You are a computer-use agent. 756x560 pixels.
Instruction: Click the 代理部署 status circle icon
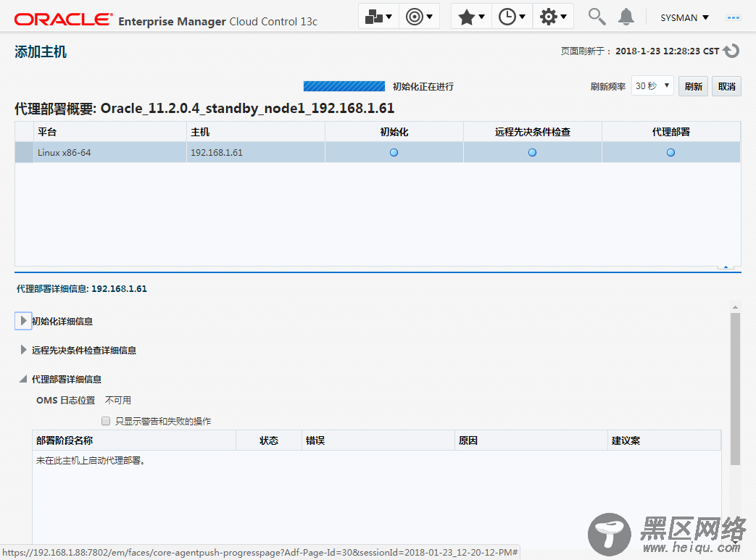click(670, 152)
